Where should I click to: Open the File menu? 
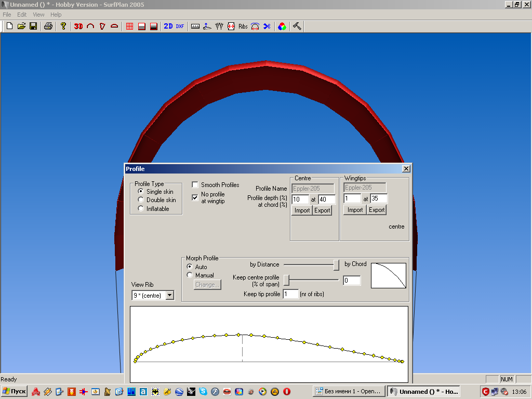(7, 15)
